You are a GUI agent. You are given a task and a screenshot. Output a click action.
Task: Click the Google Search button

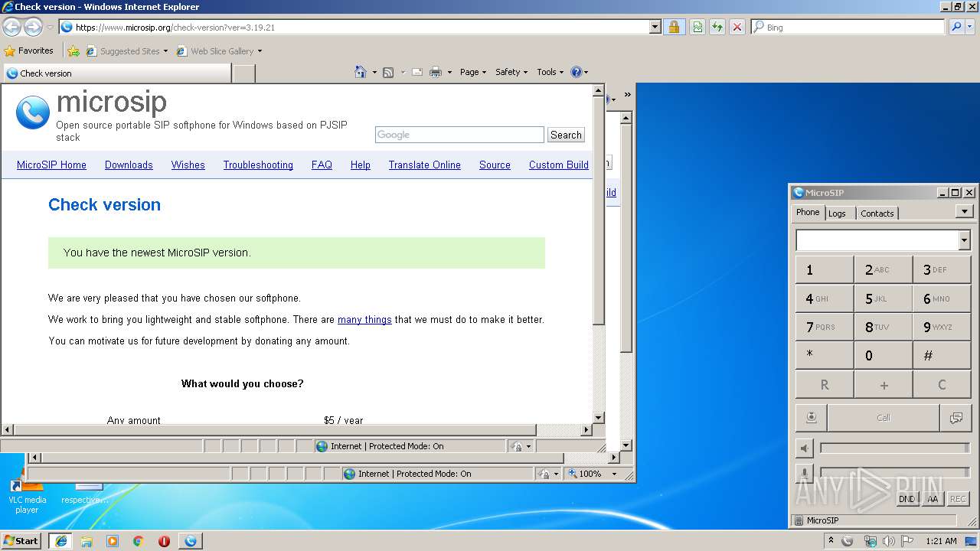(x=566, y=135)
